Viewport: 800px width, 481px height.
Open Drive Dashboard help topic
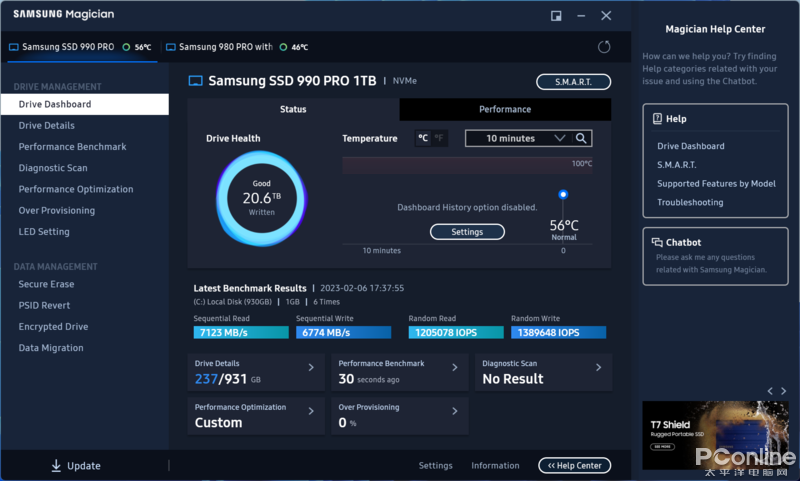690,146
